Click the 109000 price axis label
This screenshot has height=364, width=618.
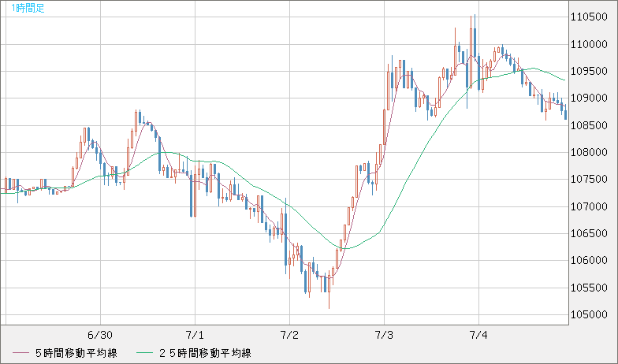589,98
